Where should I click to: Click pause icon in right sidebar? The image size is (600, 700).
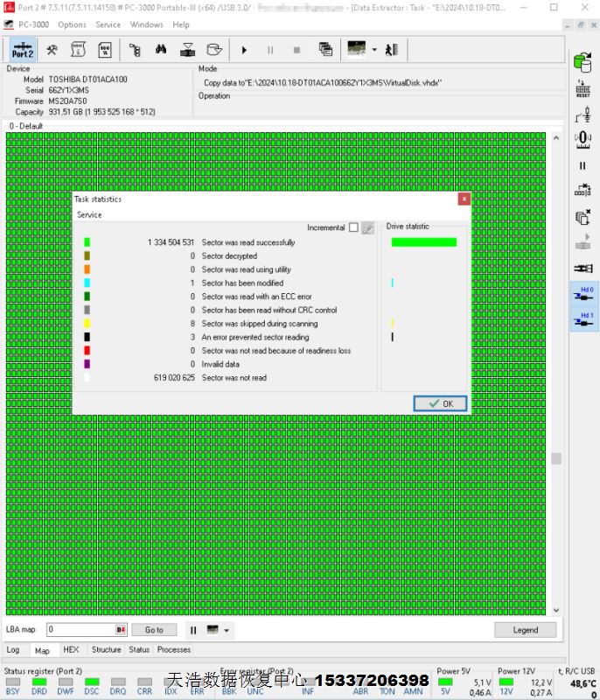tap(583, 165)
